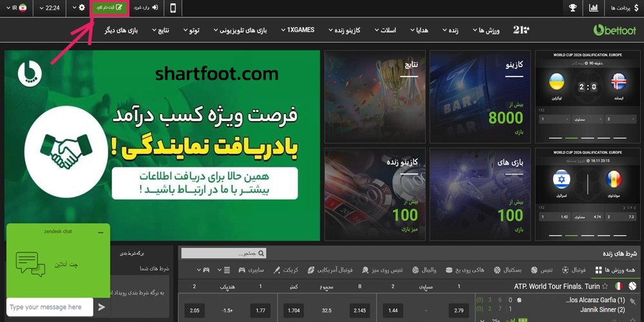Focus the Type your message here field
The width and height of the screenshot is (644, 322).
(50, 307)
